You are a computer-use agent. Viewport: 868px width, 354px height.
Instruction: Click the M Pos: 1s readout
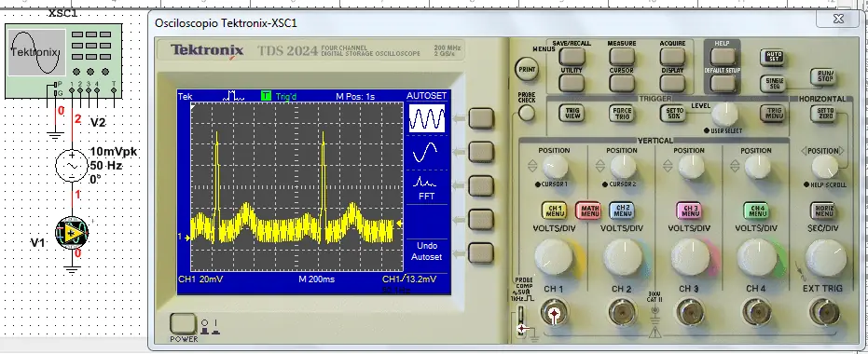pos(355,96)
